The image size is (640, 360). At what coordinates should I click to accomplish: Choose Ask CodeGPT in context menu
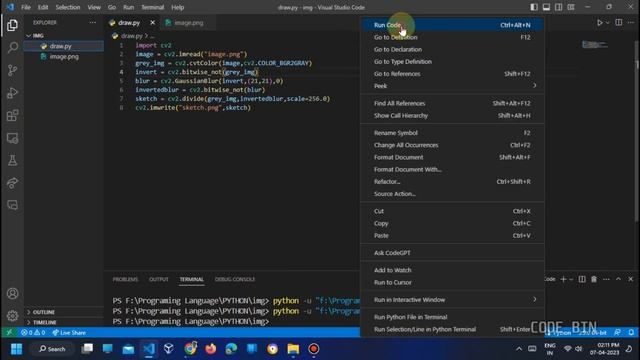pyautogui.click(x=452, y=253)
